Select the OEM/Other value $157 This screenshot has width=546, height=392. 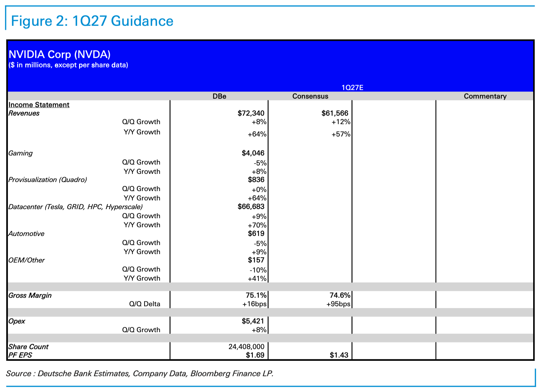(256, 260)
